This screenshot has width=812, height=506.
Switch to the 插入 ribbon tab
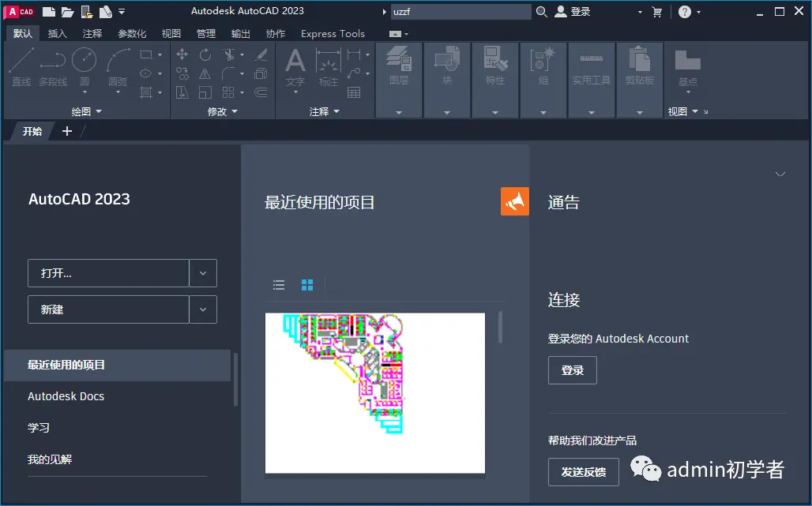coord(58,34)
